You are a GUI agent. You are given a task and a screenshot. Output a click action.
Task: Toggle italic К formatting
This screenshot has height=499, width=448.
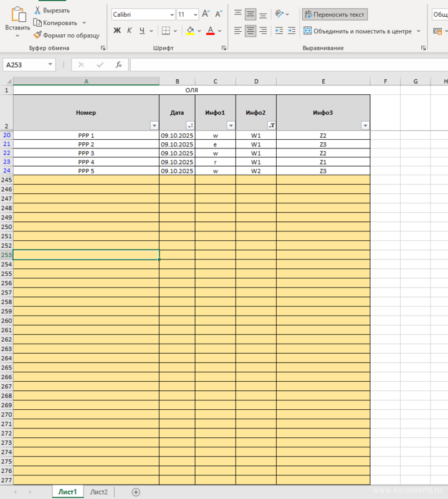click(130, 31)
